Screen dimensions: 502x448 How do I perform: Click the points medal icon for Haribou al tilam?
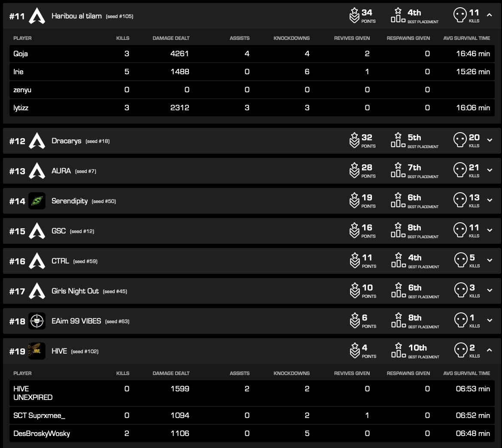click(x=354, y=15)
